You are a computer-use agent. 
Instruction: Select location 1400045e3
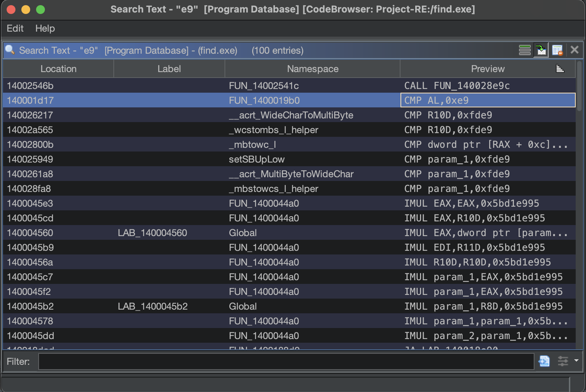30,203
